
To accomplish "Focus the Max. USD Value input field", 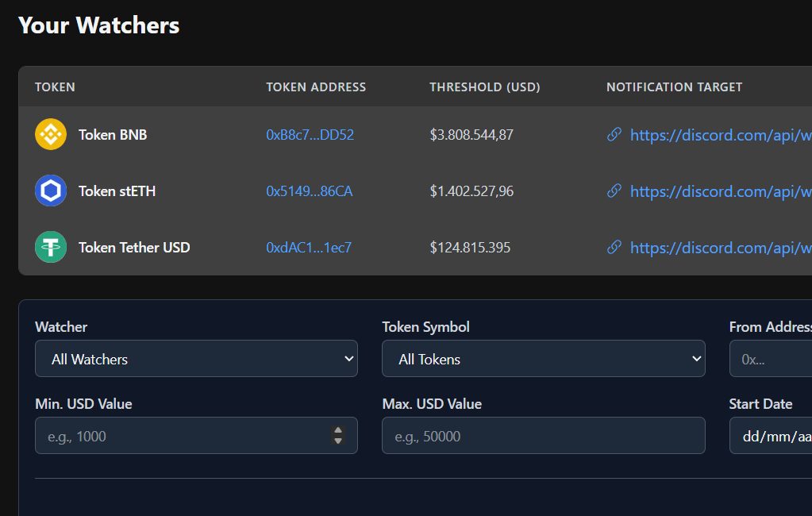I will click(x=543, y=435).
